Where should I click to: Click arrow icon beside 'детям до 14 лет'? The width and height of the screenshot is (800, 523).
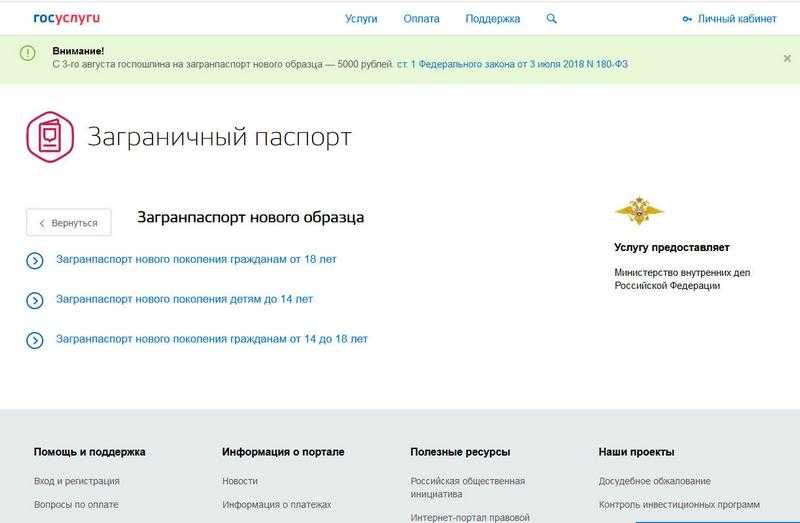(35, 300)
